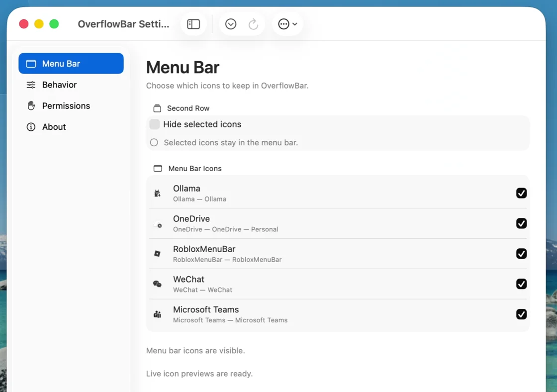557x392 pixels.
Task: Click the 'OverflowBar Setti...' window title
Action: (124, 24)
